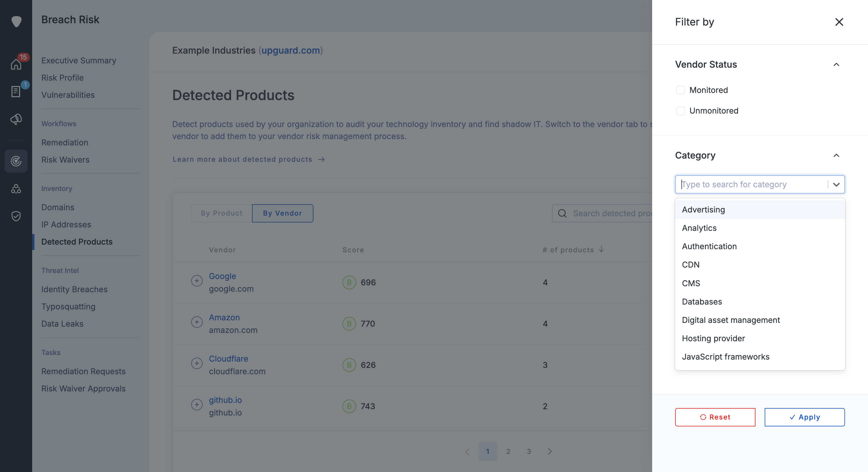Open the Google vendor link
This screenshot has width=868, height=472.
222,276
